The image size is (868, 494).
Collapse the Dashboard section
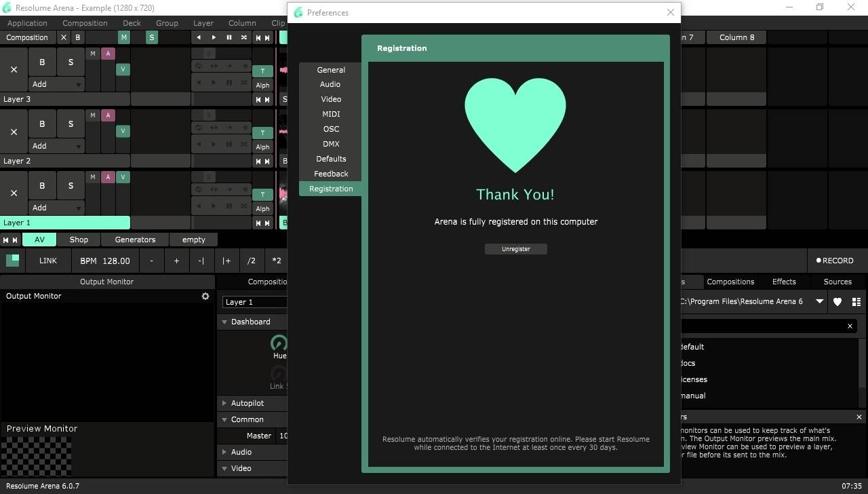pos(224,322)
